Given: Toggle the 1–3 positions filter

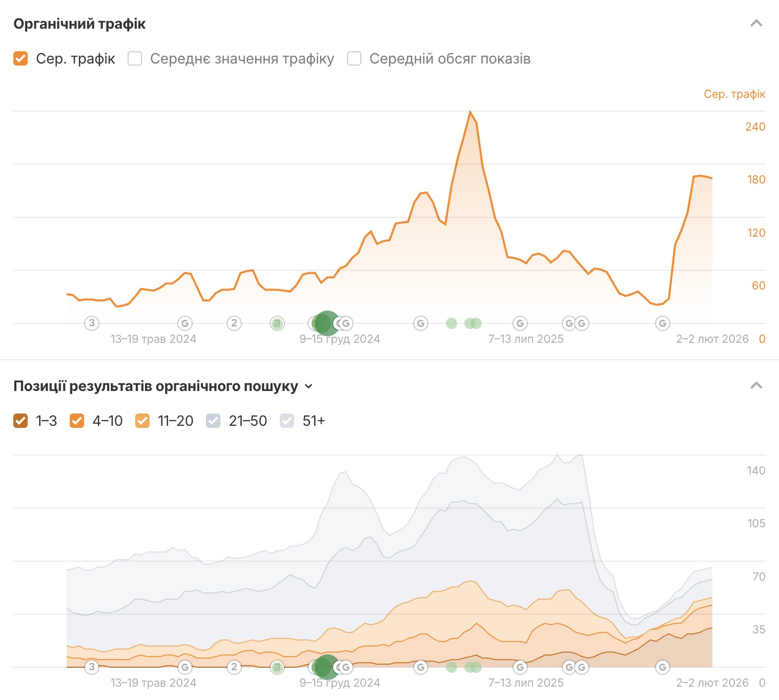Looking at the screenshot, I should point(20,421).
